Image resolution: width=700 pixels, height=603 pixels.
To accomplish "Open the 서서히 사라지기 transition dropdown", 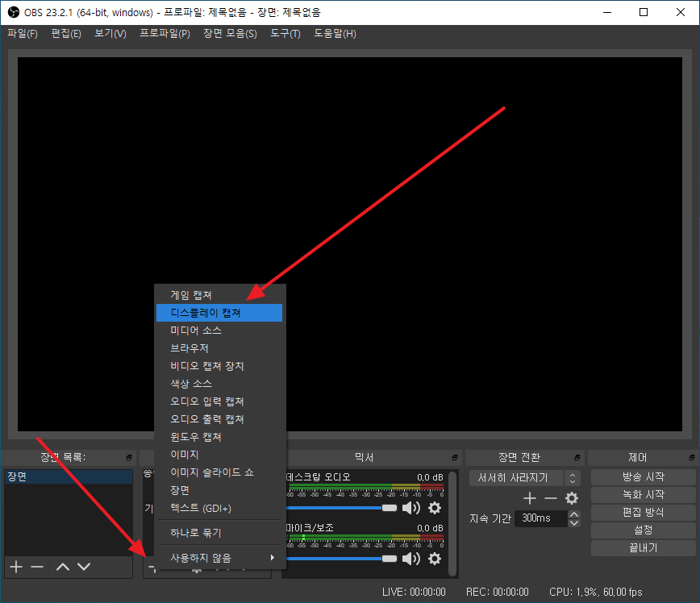I will (x=524, y=478).
